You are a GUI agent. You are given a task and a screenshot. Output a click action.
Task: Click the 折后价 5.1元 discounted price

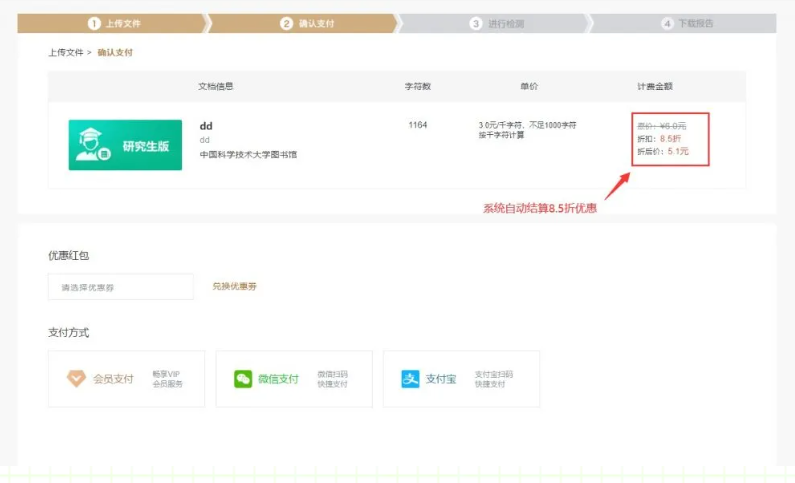pyautogui.click(x=663, y=151)
